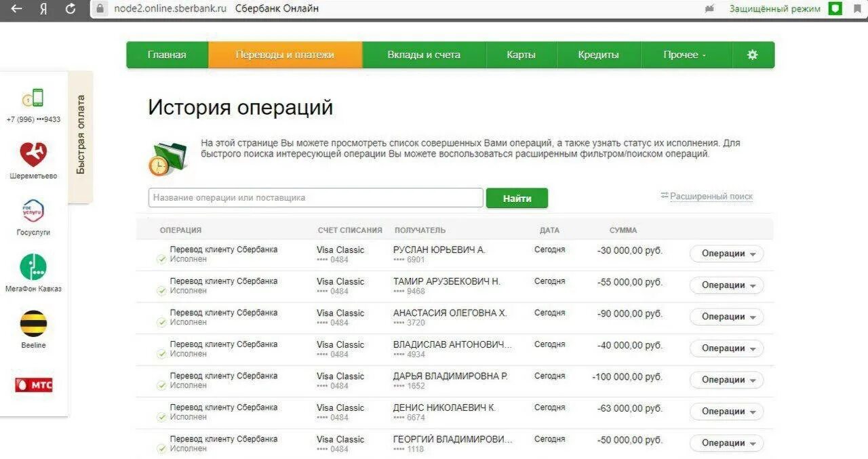868x459 pixels.
Task: Open the Yandex home button
Action: 44,9
